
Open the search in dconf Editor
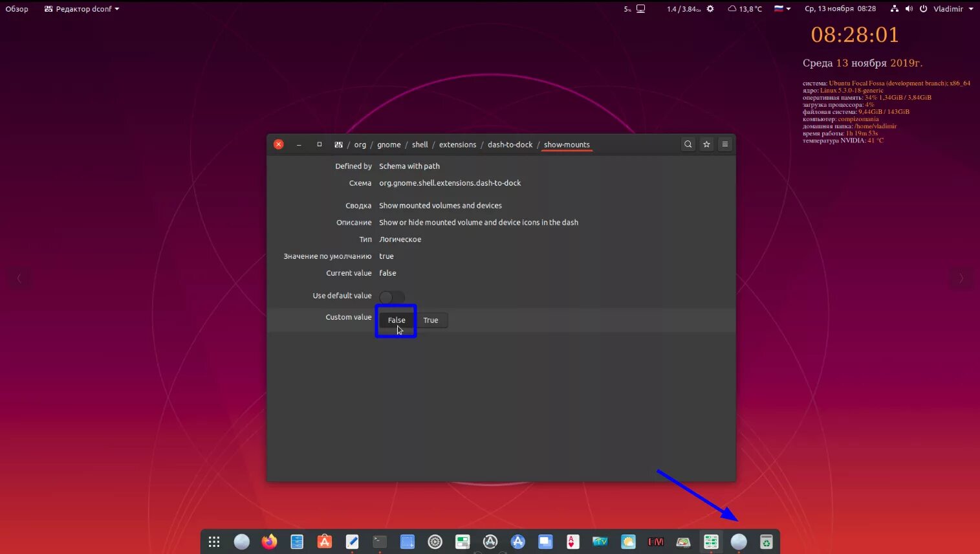[688, 144]
